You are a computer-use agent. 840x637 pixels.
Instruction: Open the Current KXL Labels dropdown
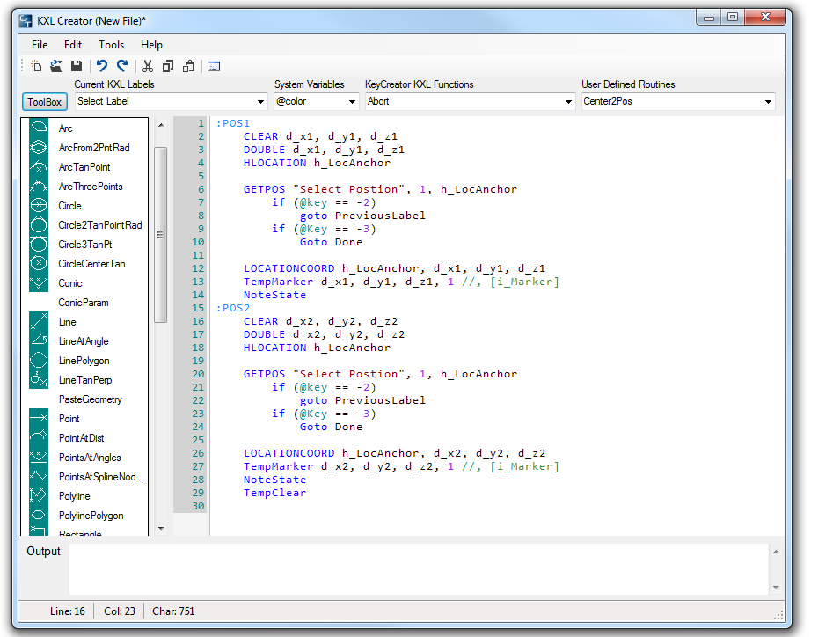(x=260, y=102)
